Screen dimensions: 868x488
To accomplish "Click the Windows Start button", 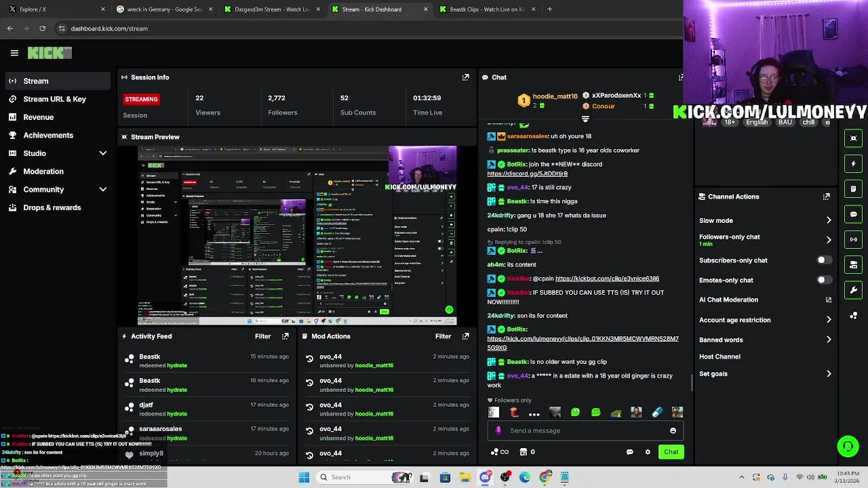I will point(304,477).
